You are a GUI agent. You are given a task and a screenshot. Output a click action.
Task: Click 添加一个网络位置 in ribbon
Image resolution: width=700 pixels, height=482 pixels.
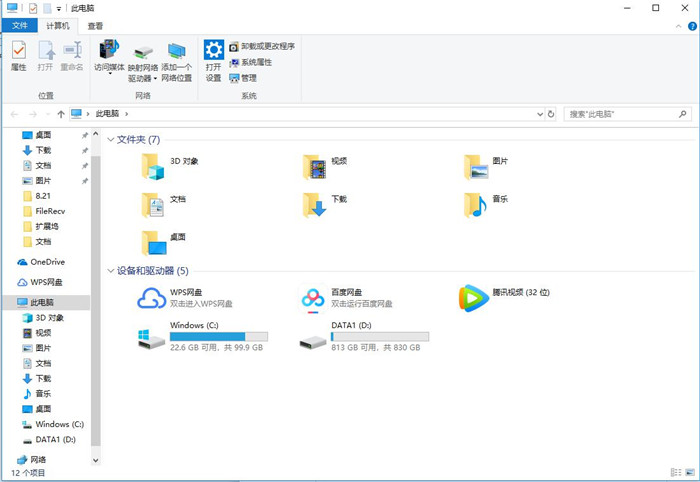point(177,52)
